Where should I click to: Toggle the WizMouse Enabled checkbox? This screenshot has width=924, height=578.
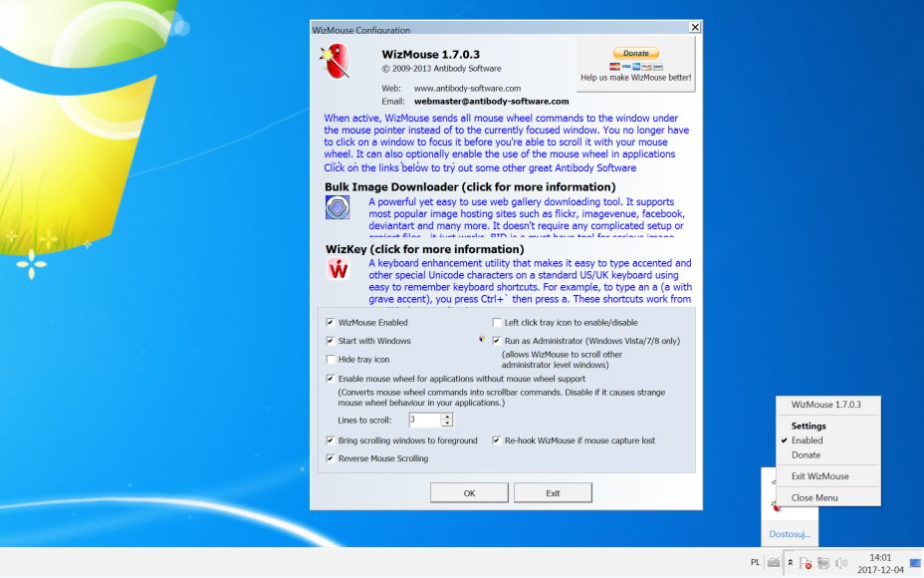[x=331, y=323]
